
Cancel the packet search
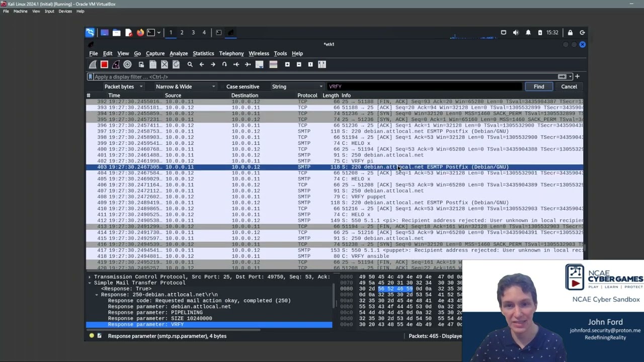pyautogui.click(x=569, y=86)
